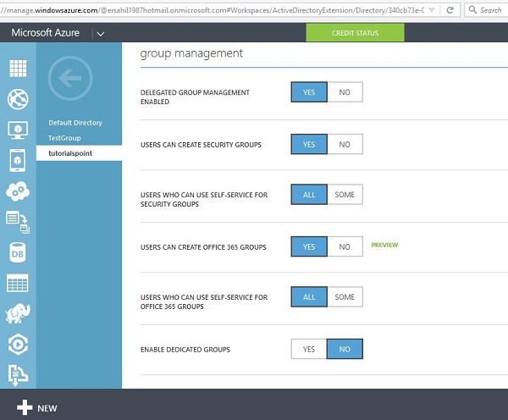Open the Cloud Services gear-cloud icon

[18, 191]
